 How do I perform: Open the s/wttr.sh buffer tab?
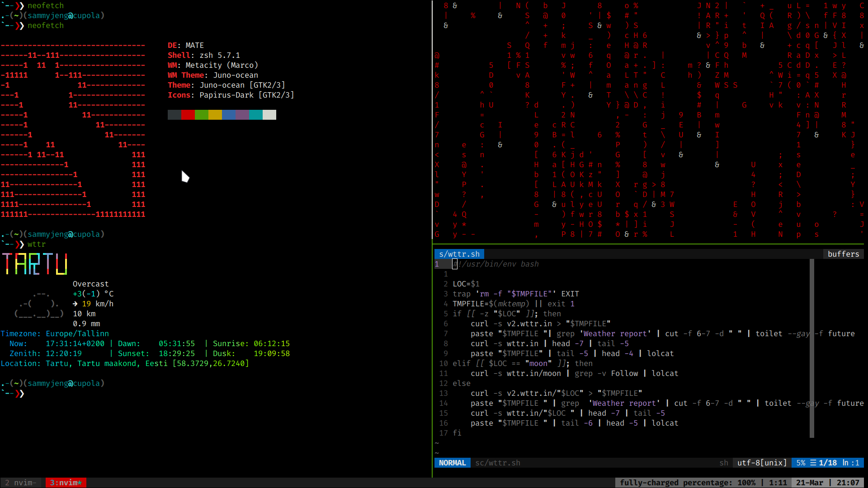(x=459, y=254)
